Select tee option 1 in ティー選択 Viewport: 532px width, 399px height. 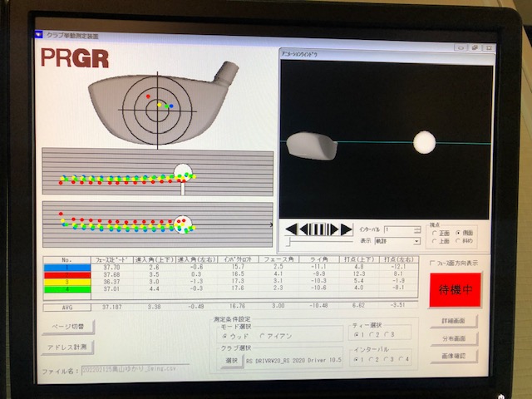[x=357, y=334]
